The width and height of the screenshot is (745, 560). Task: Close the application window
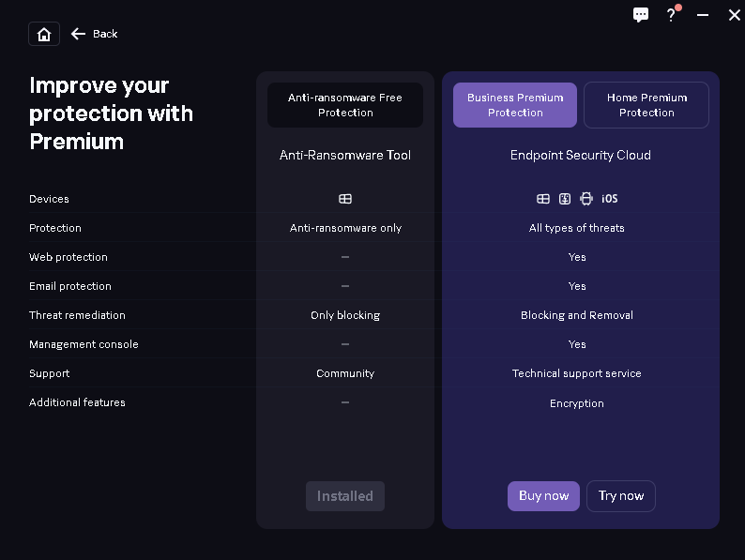click(734, 15)
